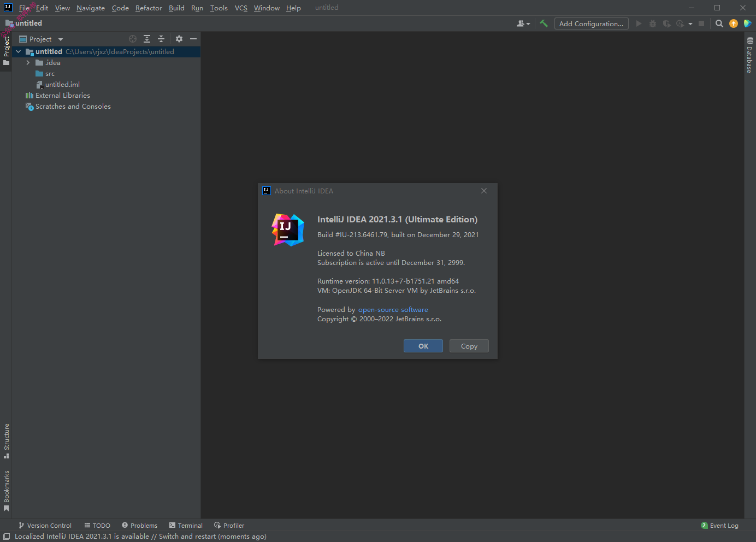Hide the Project panel with minus icon
Image resolution: width=756 pixels, height=542 pixels.
[193, 39]
